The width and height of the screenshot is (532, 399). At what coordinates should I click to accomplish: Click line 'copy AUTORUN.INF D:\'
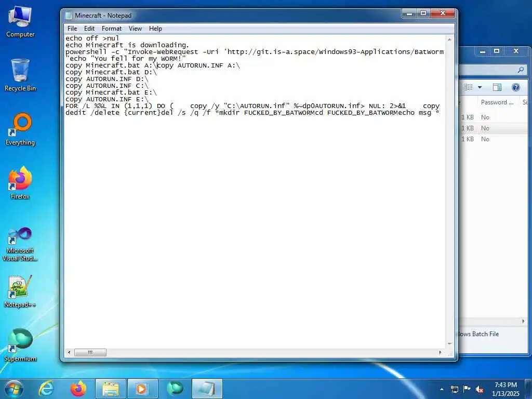pos(107,79)
